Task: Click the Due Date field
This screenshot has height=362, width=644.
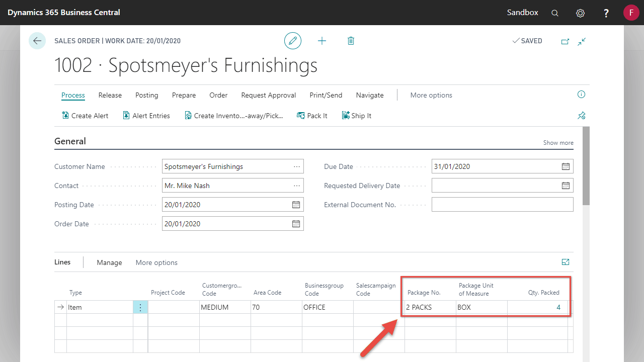Action: click(x=503, y=166)
